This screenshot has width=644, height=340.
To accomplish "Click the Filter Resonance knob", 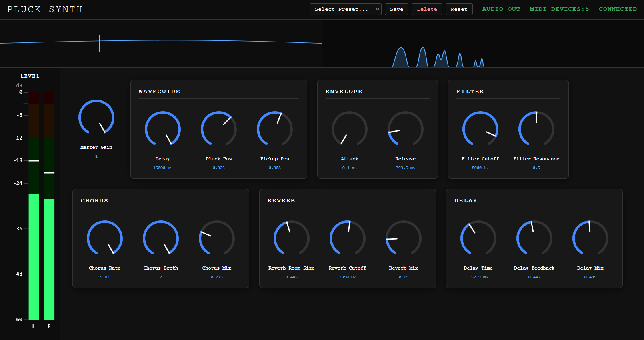I will click(x=536, y=129).
